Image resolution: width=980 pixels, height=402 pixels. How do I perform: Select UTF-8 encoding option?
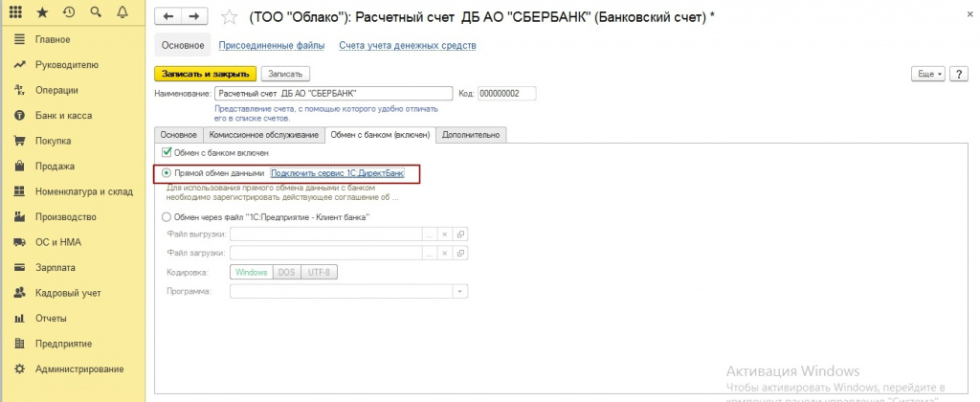(x=320, y=273)
